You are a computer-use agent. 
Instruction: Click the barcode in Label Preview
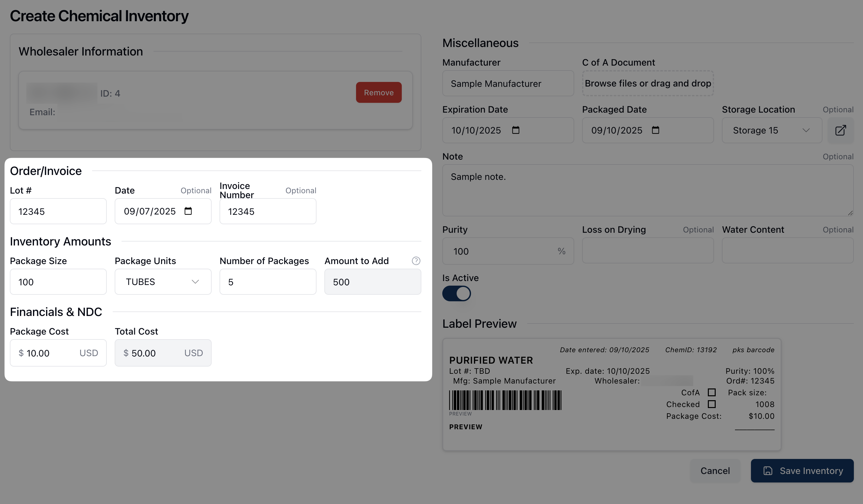click(x=505, y=400)
